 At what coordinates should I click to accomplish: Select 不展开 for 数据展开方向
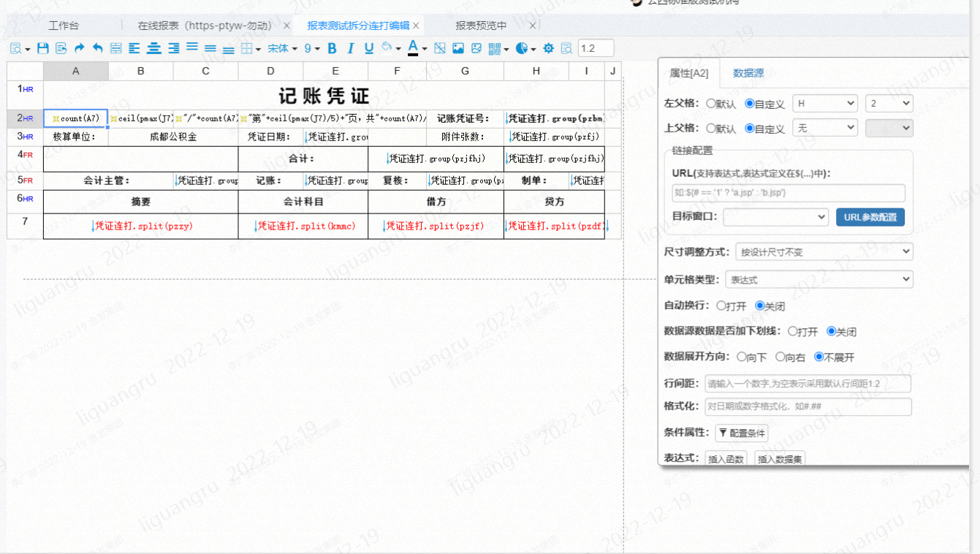click(x=819, y=357)
